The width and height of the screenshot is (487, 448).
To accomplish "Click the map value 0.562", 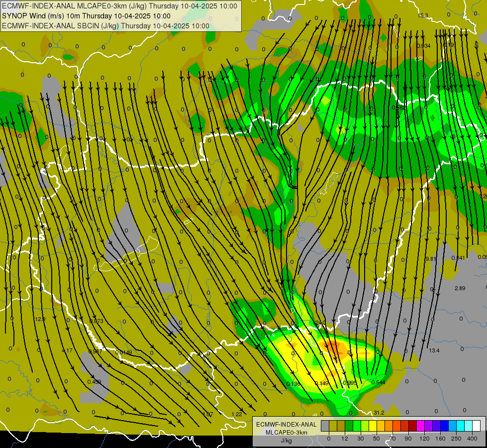I will (x=398, y=108).
